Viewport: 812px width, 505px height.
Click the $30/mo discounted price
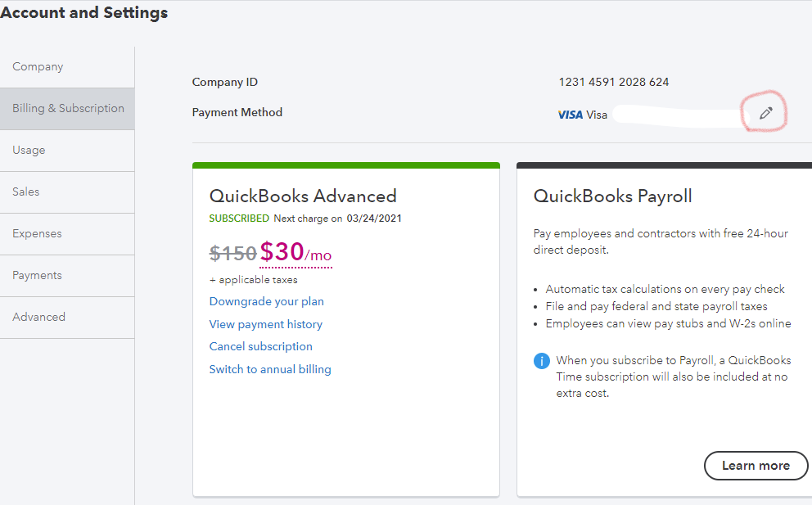click(295, 252)
